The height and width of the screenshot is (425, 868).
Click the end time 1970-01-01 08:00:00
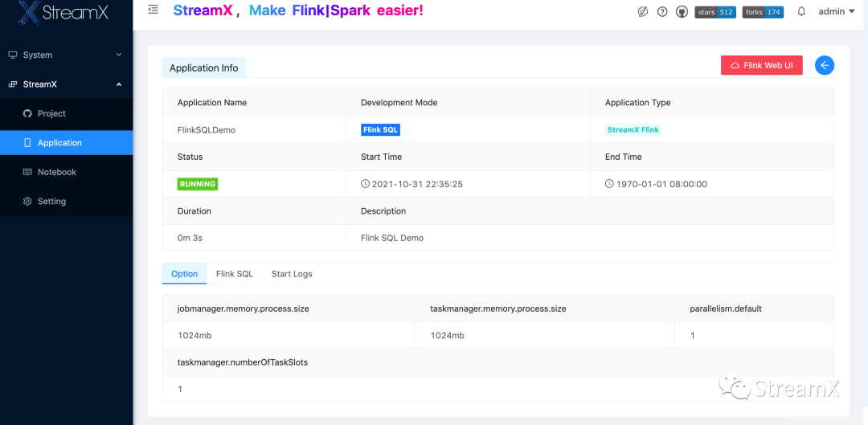click(x=661, y=184)
